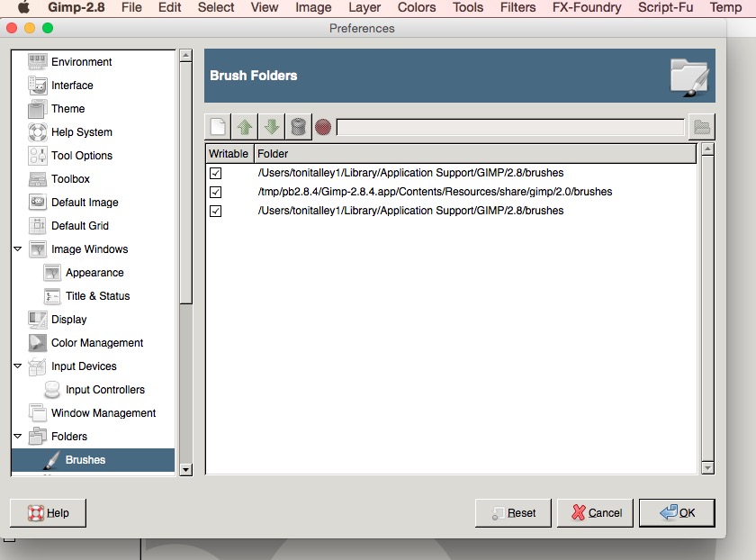Screen dimensions: 756x560
Task: Click the new folder document icon
Action: pos(218,127)
